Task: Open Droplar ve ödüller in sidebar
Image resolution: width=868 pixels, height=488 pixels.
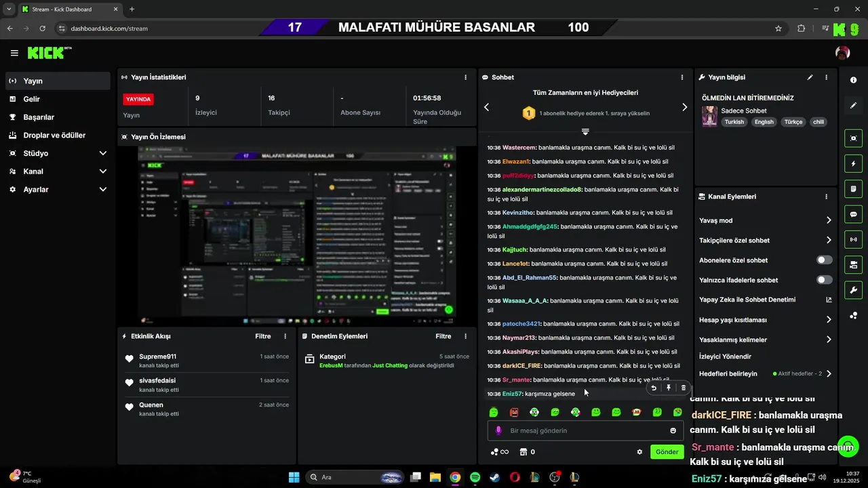Action: (58, 136)
